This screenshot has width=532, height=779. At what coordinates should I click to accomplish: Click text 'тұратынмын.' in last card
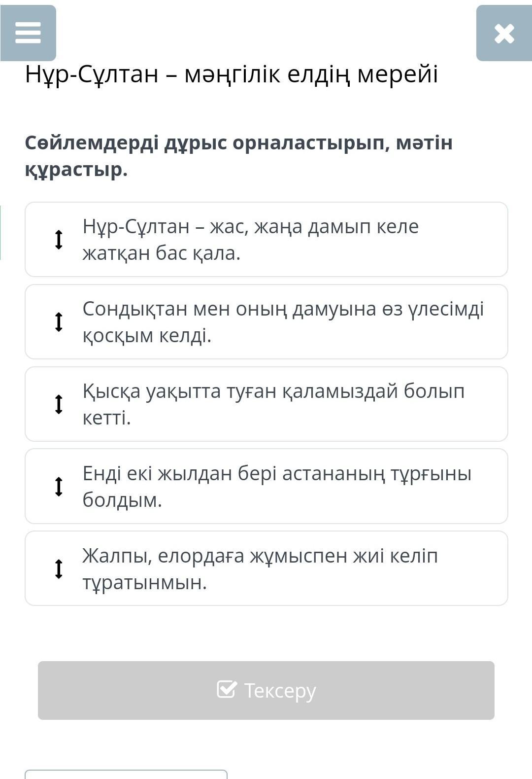(x=145, y=583)
